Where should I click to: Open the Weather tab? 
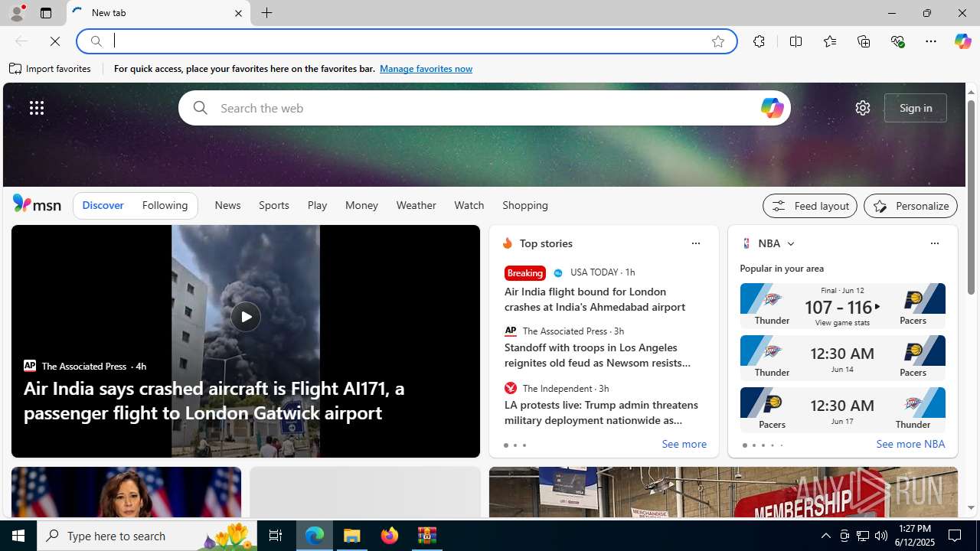(416, 205)
